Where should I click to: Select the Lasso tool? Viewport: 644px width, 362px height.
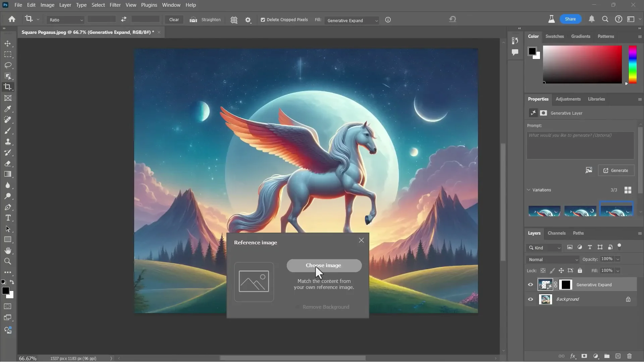coord(8,65)
